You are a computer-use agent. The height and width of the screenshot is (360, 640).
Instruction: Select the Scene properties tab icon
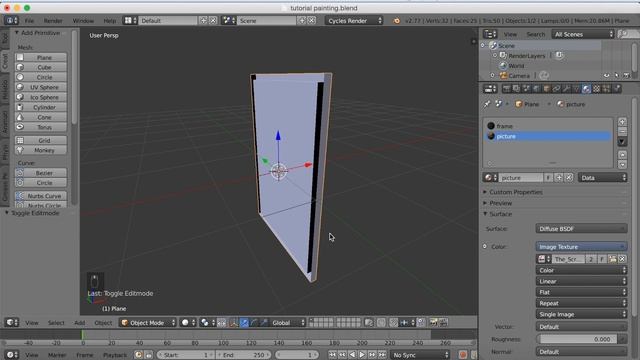click(x=527, y=89)
